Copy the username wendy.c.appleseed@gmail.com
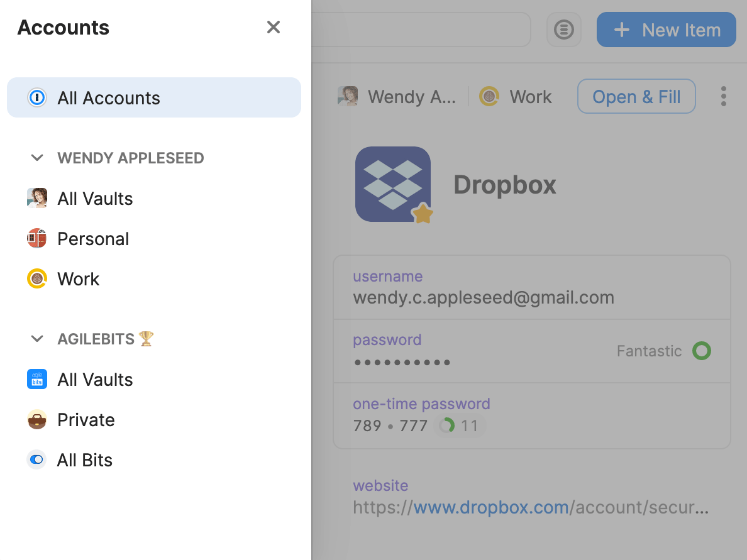Image resolution: width=747 pixels, height=560 pixels. point(484,298)
